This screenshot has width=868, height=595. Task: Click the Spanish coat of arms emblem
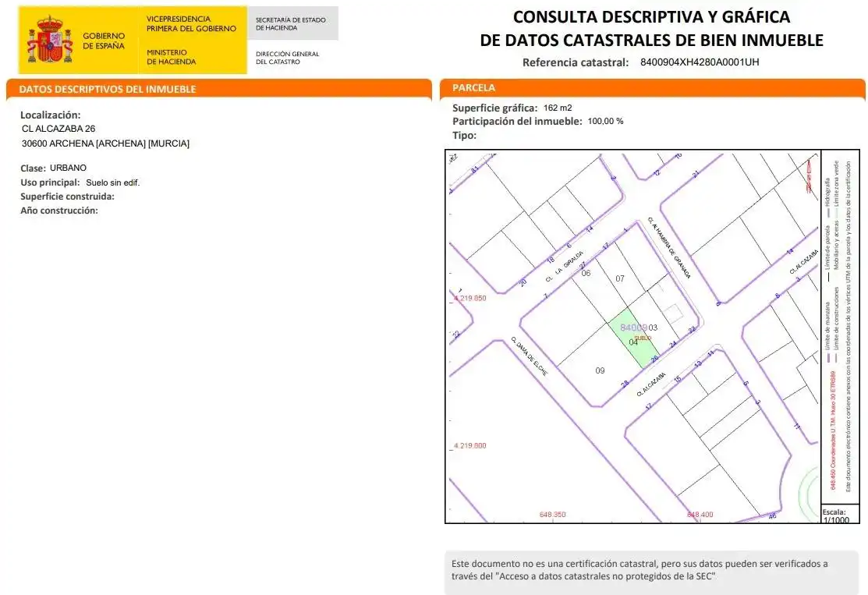[x=50, y=40]
